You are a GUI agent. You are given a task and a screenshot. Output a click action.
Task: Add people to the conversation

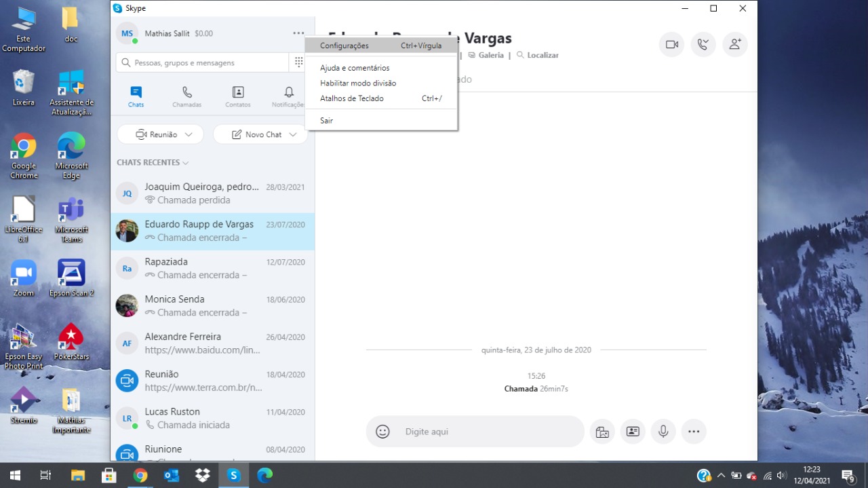(x=735, y=43)
